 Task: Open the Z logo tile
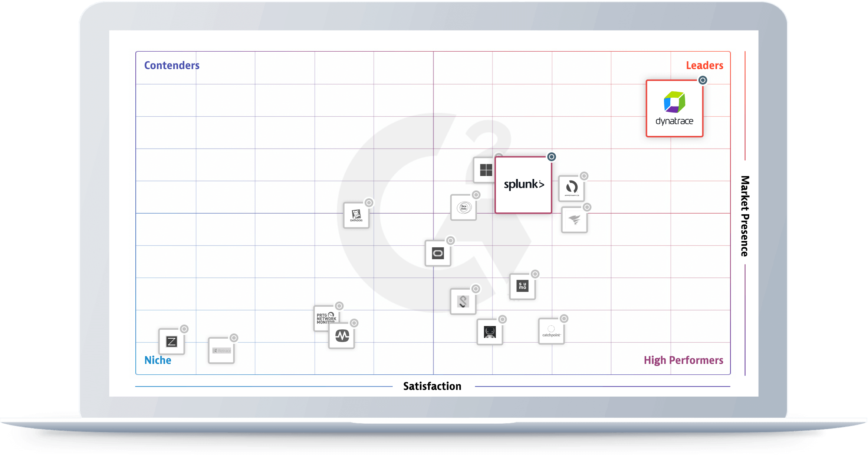[171, 342]
